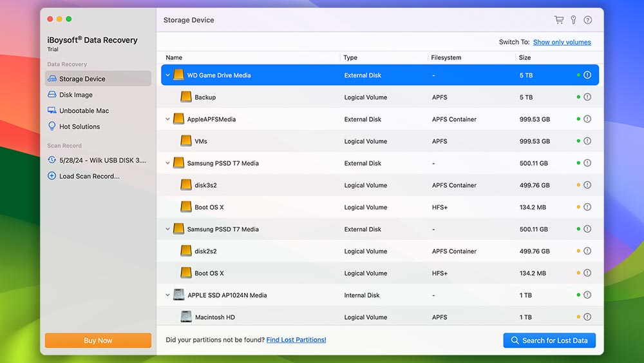The height and width of the screenshot is (363, 644).
Task: Collapse the APPLE SSD AP1024N Media row
Action: tap(167, 295)
